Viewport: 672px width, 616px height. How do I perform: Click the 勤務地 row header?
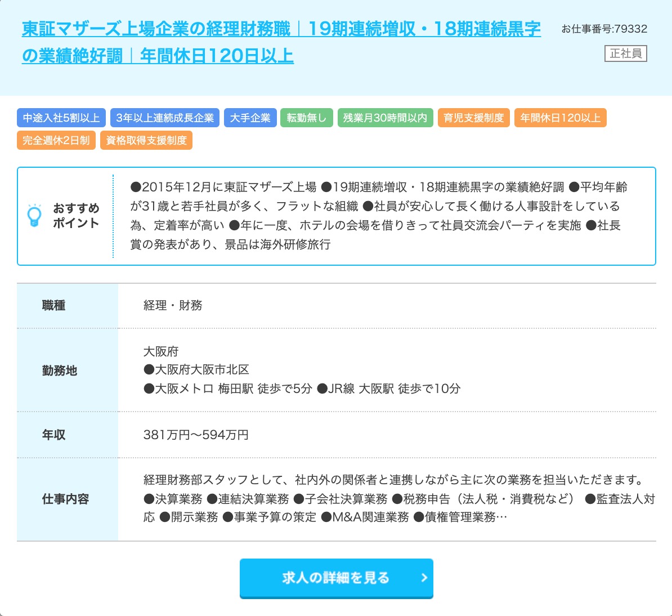pyautogui.click(x=60, y=371)
